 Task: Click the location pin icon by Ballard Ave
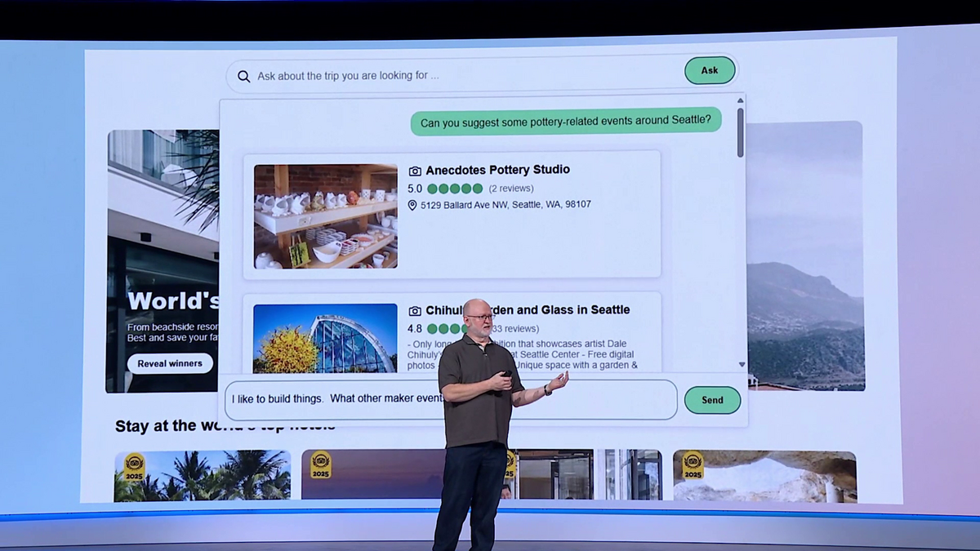point(412,205)
